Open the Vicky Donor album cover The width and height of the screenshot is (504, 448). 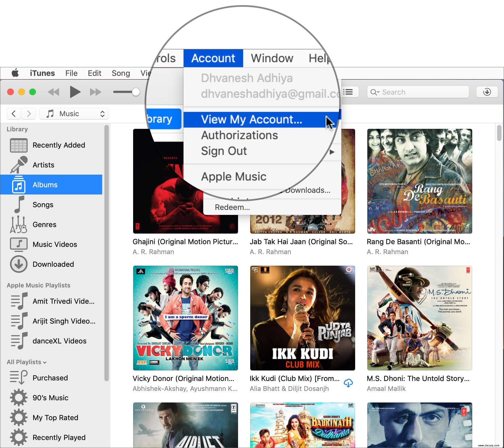[x=185, y=318]
